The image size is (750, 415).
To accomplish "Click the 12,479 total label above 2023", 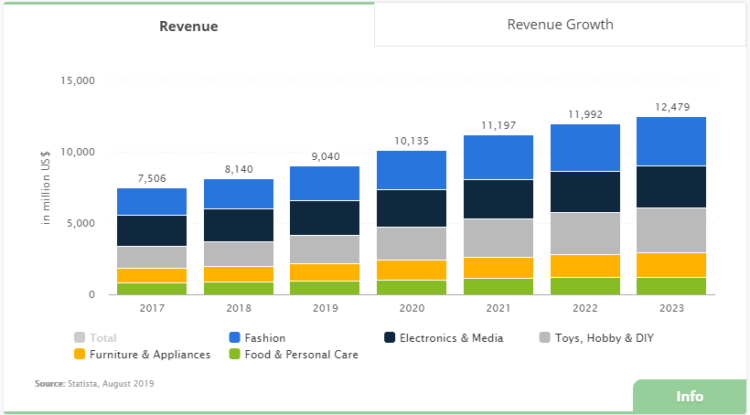I will 671,107.
